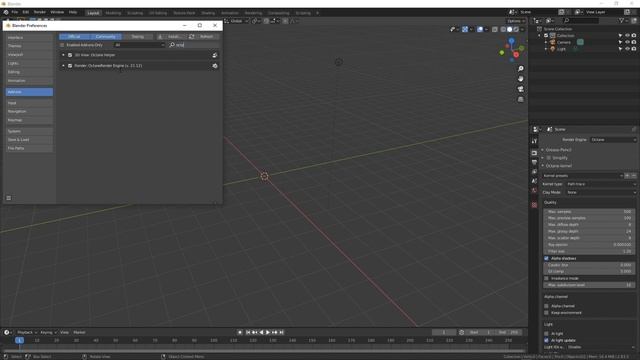Open the Kernel presets dropdown
Screen dimensions: 640x360
pyautogui.click(x=582, y=176)
